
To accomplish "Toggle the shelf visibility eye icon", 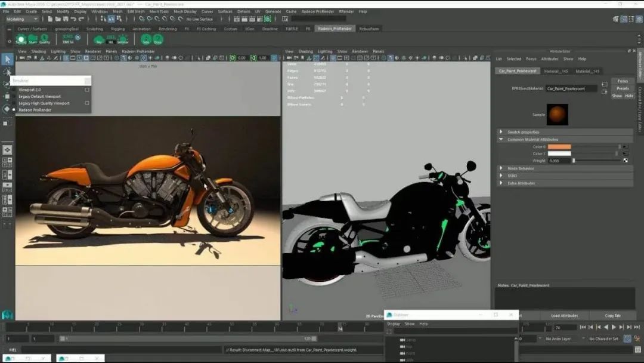I will click(9, 41).
